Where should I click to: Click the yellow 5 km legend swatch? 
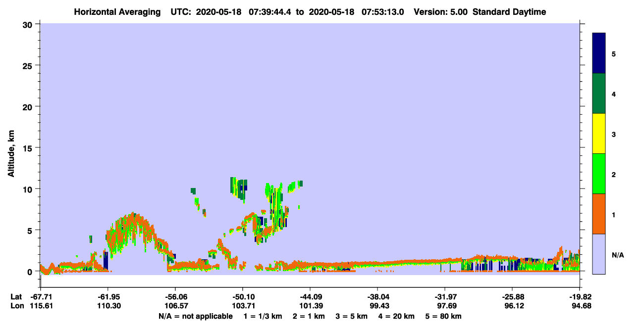pyautogui.click(x=599, y=134)
